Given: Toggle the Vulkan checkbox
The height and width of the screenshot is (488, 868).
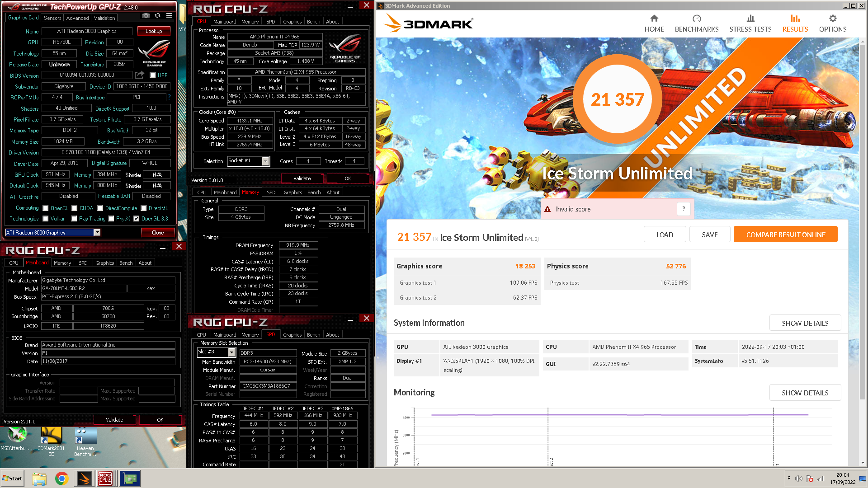Looking at the screenshot, I should [x=46, y=219].
